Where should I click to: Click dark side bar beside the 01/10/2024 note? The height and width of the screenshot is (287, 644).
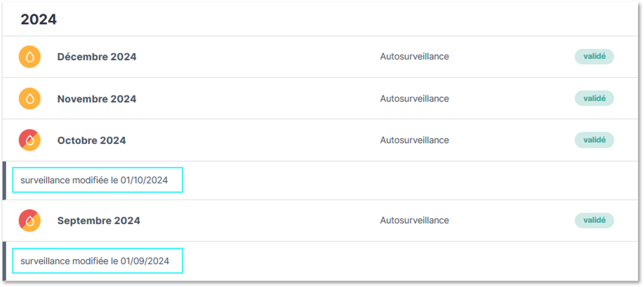[x=4, y=181]
